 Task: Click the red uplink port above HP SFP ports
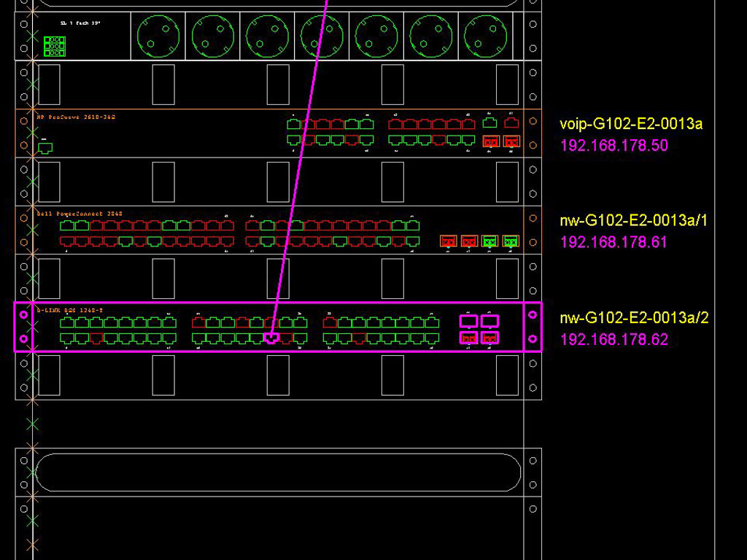click(511, 122)
